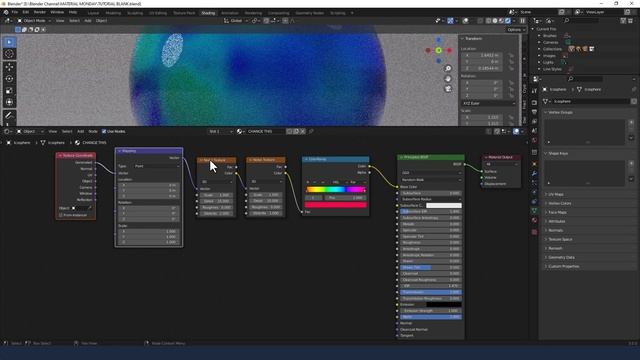This screenshot has width=640, height=360.
Task: Expand the Collections entry in the outliner
Action: pos(539,49)
